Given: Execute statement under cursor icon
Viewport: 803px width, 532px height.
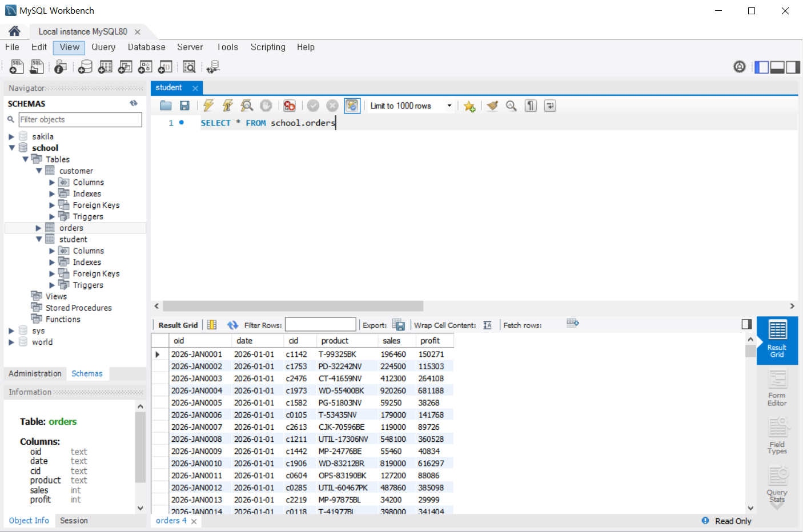Looking at the screenshot, I should click(x=228, y=106).
